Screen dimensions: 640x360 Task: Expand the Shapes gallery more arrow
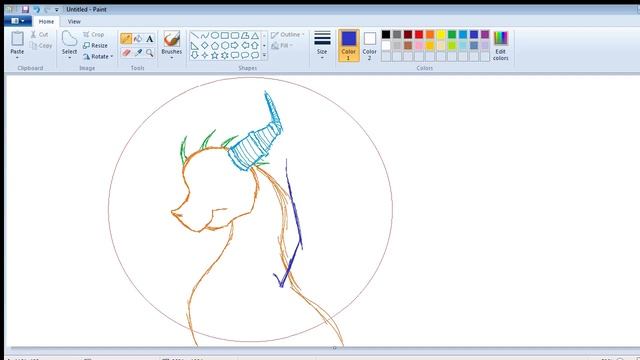click(x=264, y=56)
